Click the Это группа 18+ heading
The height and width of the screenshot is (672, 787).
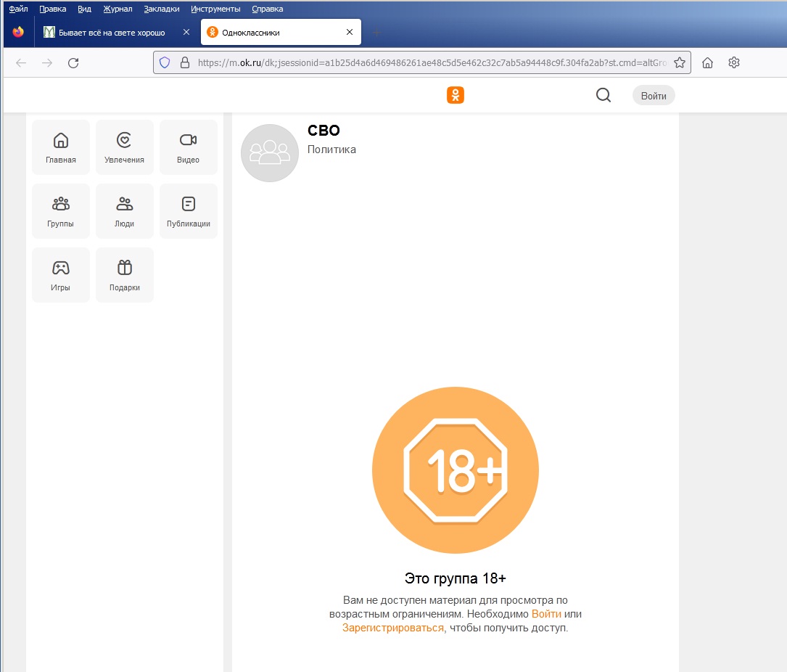coord(456,578)
